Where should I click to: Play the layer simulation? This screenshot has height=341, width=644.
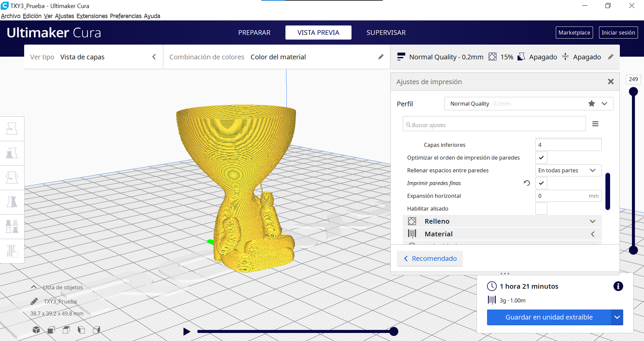tap(187, 332)
